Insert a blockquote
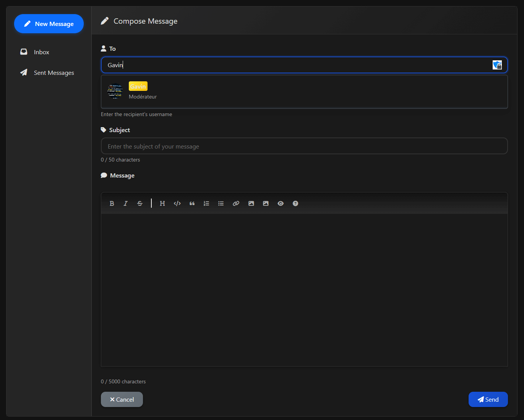This screenshot has width=524, height=420. tap(192, 204)
